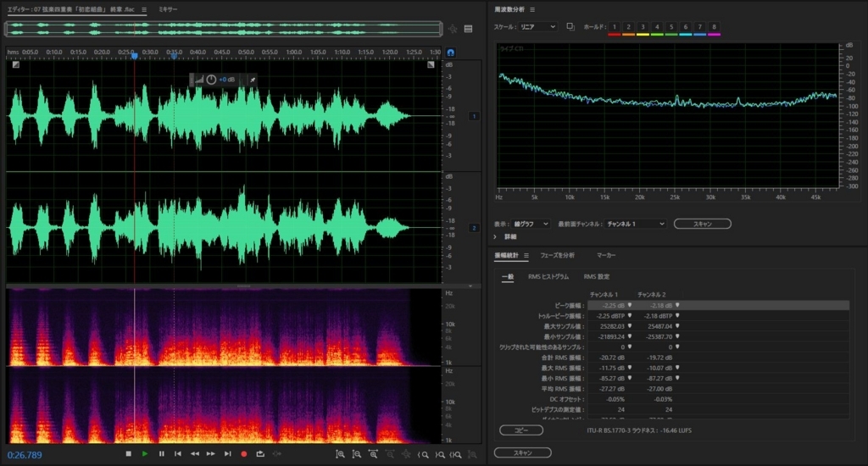Toggle hold button 3
Image resolution: width=868 pixels, height=466 pixels.
(x=643, y=26)
